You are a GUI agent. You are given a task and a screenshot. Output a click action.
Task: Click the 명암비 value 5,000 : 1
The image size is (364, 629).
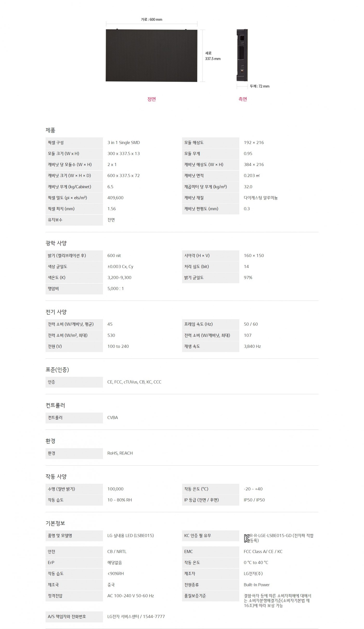(115, 288)
